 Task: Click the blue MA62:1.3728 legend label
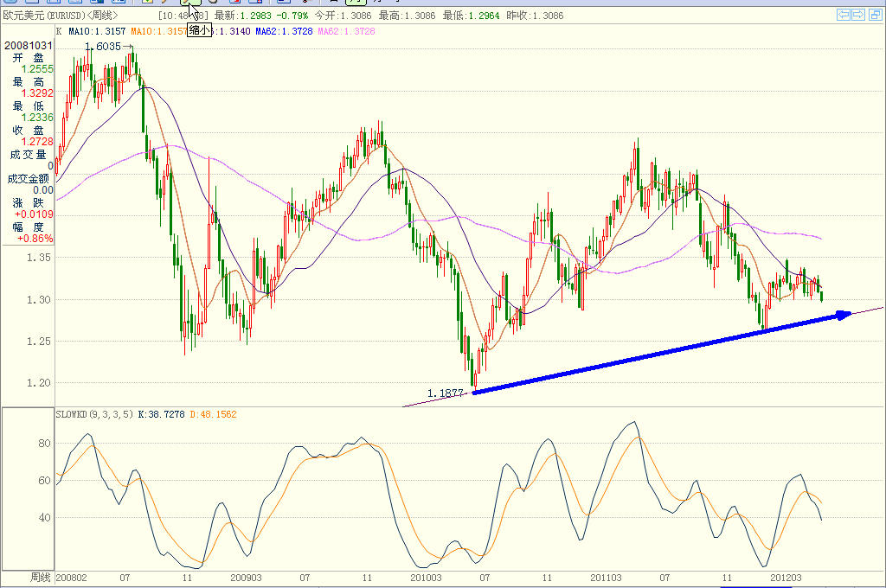284,31
